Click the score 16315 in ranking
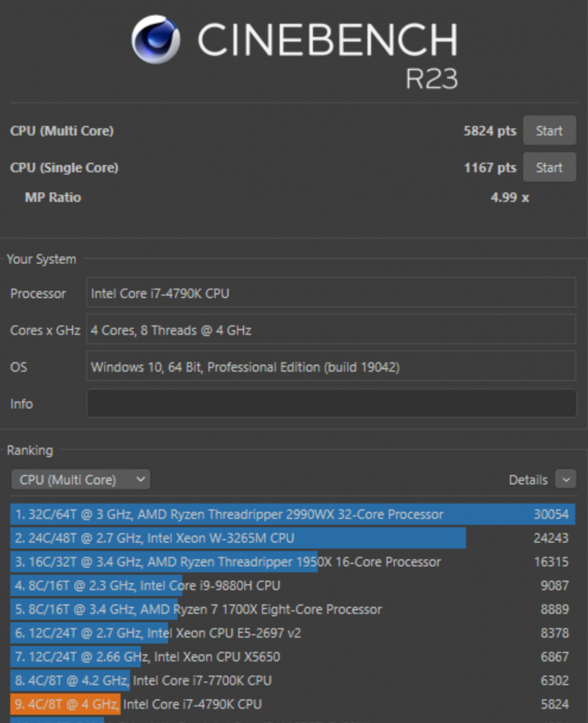The width and height of the screenshot is (588, 723). [551, 562]
